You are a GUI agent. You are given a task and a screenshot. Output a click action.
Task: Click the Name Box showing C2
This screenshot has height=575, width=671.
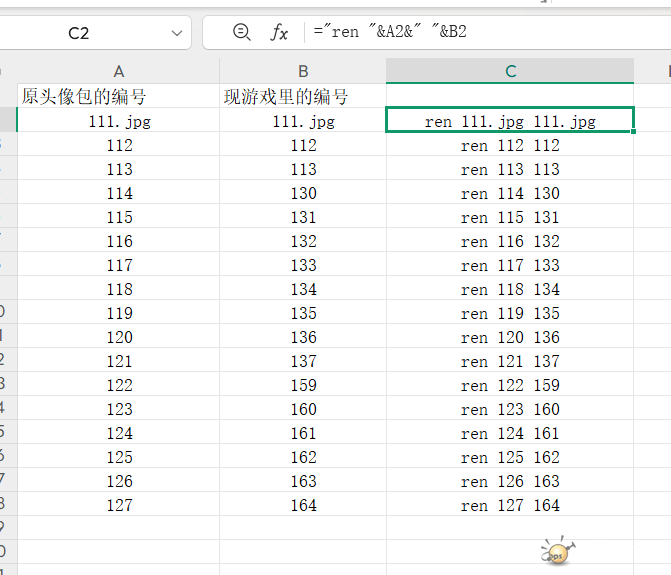click(x=80, y=33)
